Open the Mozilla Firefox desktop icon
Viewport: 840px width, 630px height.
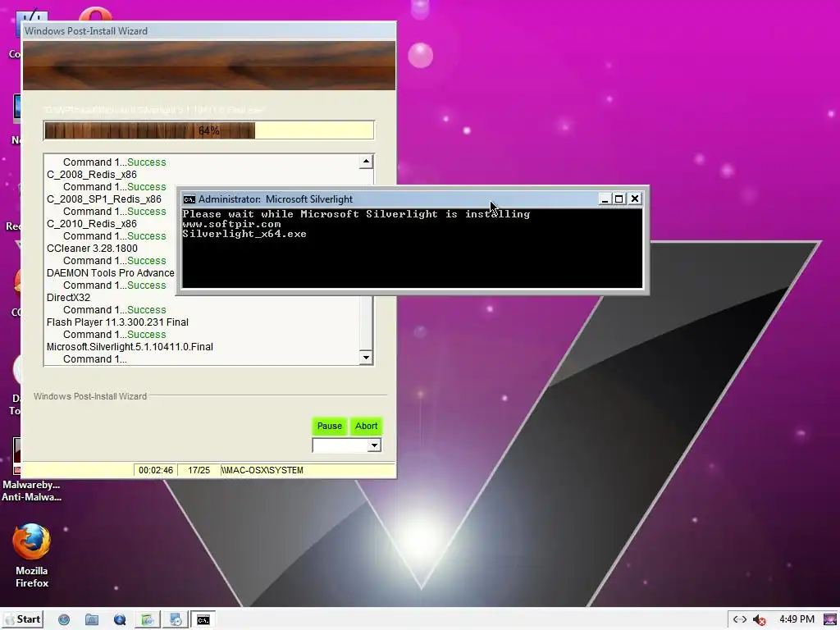[32, 555]
